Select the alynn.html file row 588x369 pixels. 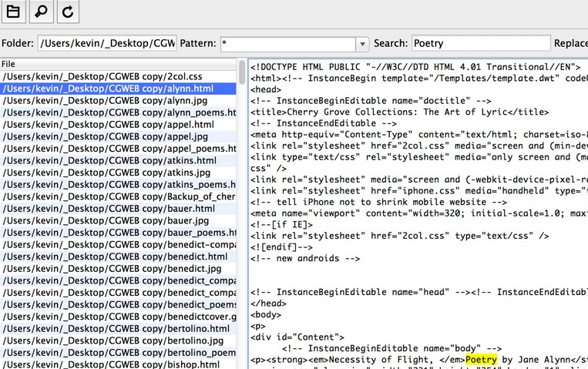click(x=118, y=89)
